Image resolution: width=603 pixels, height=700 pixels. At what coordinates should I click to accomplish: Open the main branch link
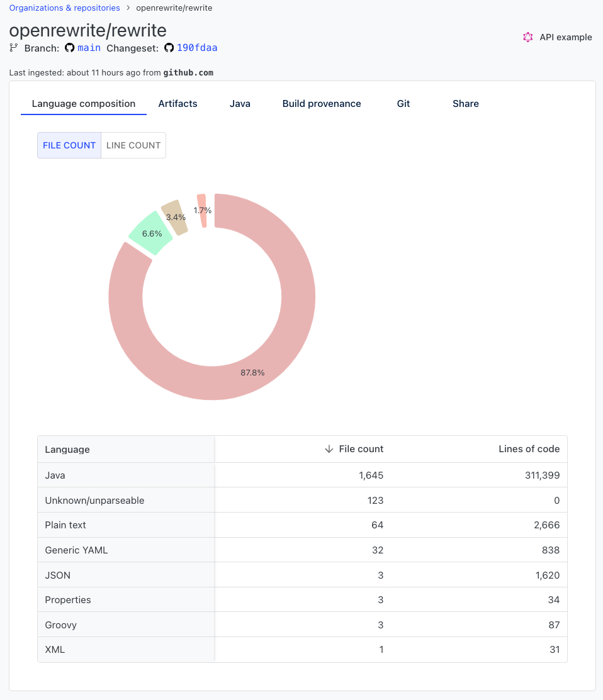coord(89,48)
